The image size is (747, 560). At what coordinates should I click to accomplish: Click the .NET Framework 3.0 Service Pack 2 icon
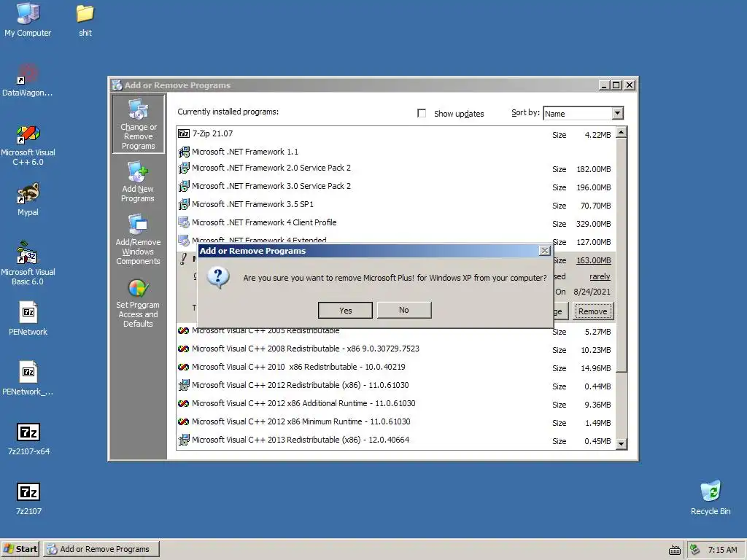pyautogui.click(x=184, y=186)
